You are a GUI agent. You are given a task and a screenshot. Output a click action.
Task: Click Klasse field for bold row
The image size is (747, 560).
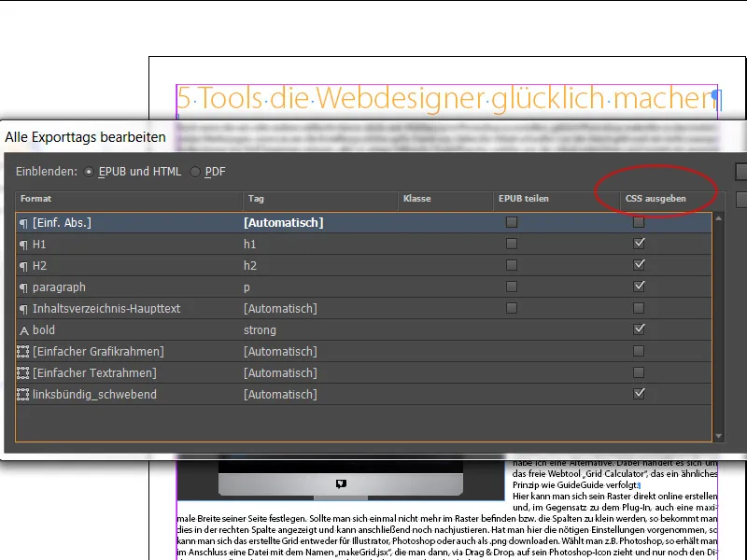pyautogui.click(x=446, y=329)
